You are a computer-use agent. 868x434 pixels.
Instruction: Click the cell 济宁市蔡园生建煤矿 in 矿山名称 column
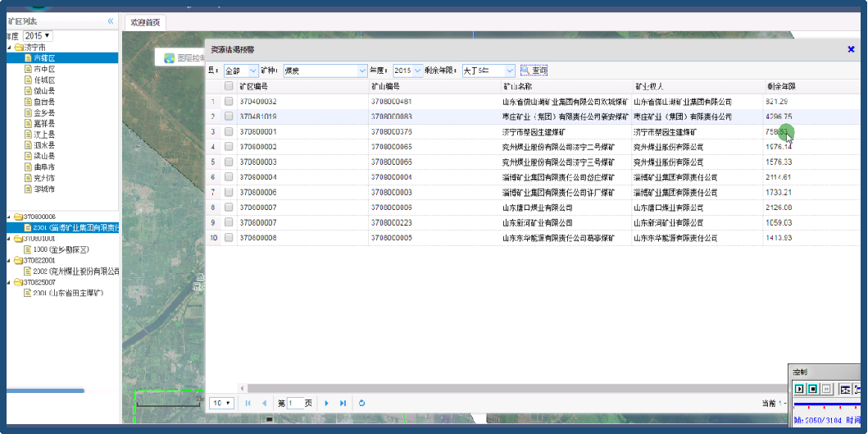pos(534,132)
